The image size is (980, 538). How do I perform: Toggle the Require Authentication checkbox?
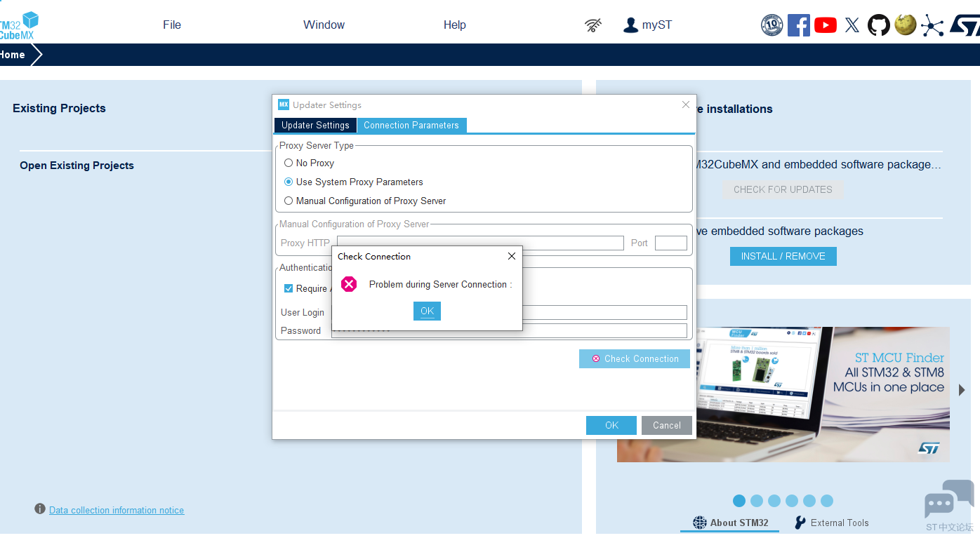click(289, 288)
